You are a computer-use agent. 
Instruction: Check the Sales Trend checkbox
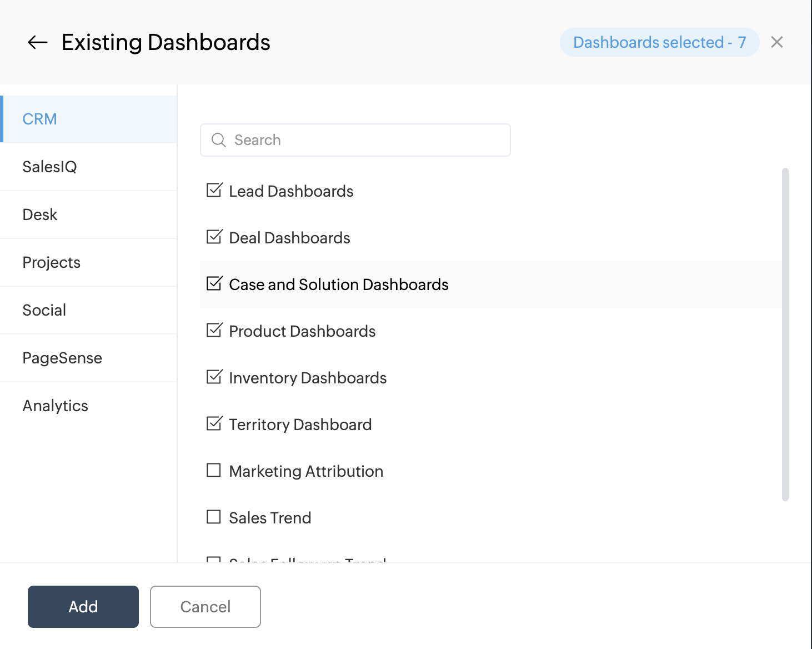tap(214, 517)
